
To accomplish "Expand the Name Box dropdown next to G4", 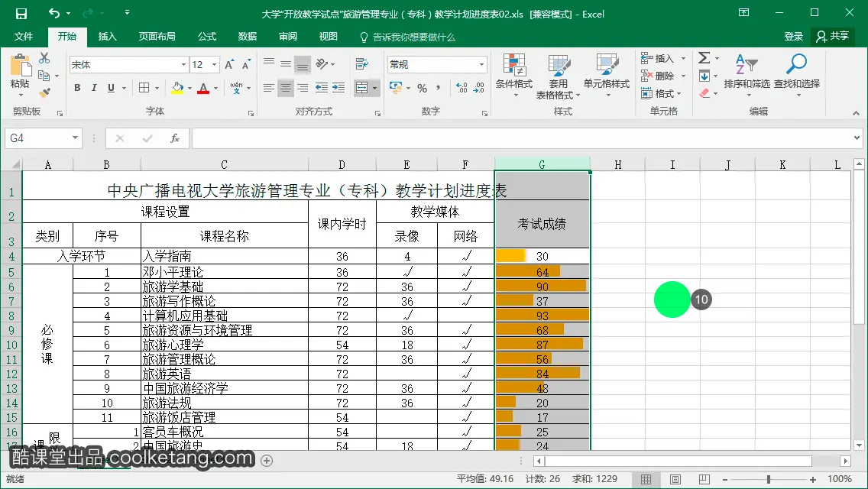I will click(x=76, y=138).
